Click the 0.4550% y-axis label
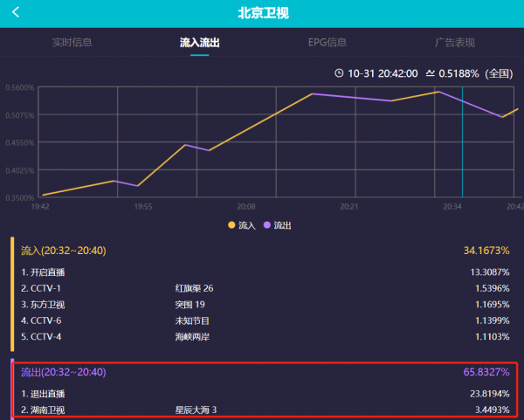 point(20,142)
